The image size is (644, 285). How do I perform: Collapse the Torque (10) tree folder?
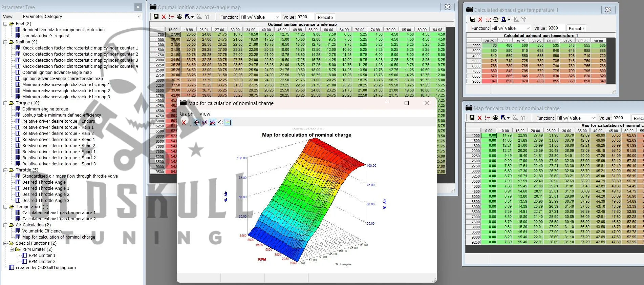pyautogui.click(x=5, y=103)
